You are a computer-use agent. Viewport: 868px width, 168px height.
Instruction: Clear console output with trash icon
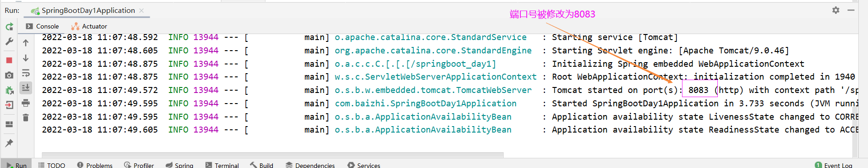[26, 118]
